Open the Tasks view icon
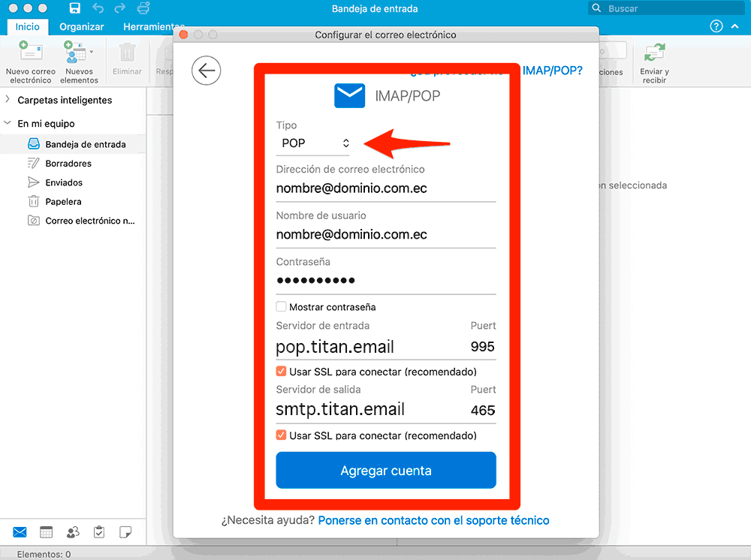Screen dimensions: 751x560 99,531
